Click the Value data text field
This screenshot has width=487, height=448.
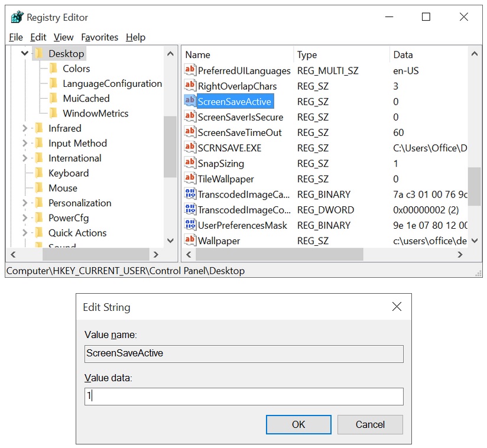click(x=243, y=397)
